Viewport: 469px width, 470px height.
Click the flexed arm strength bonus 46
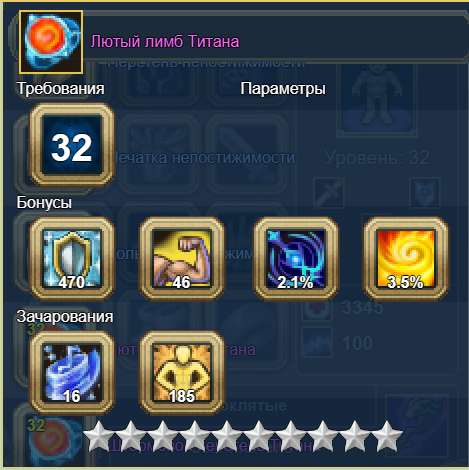[182, 259]
